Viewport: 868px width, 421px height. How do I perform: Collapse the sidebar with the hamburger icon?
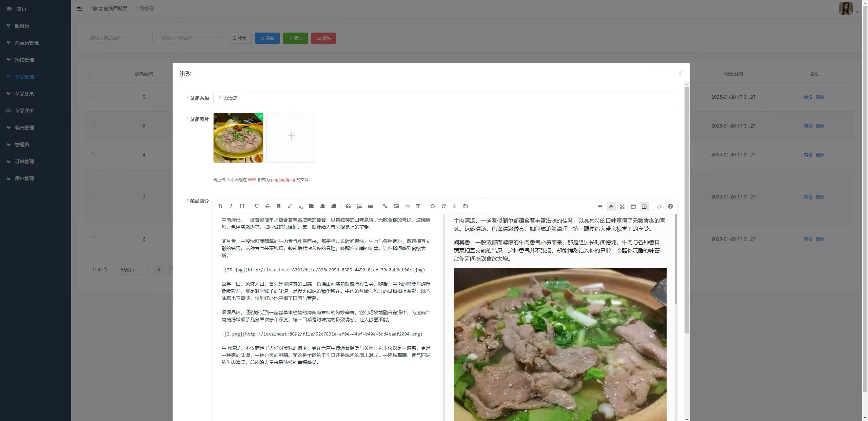pyautogui.click(x=80, y=8)
